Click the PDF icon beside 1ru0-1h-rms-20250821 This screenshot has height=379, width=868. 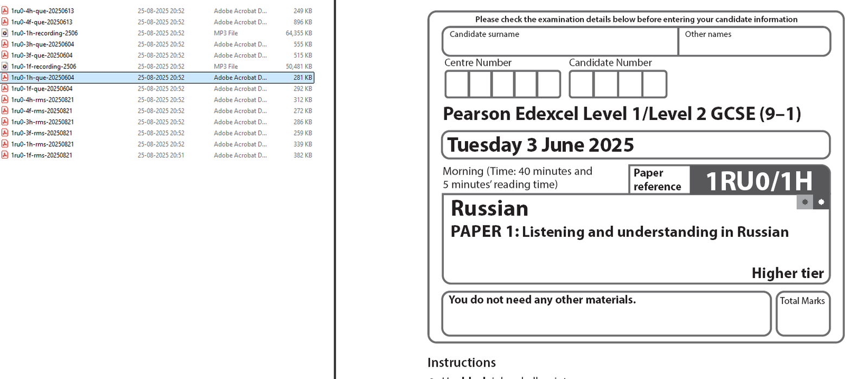5,144
